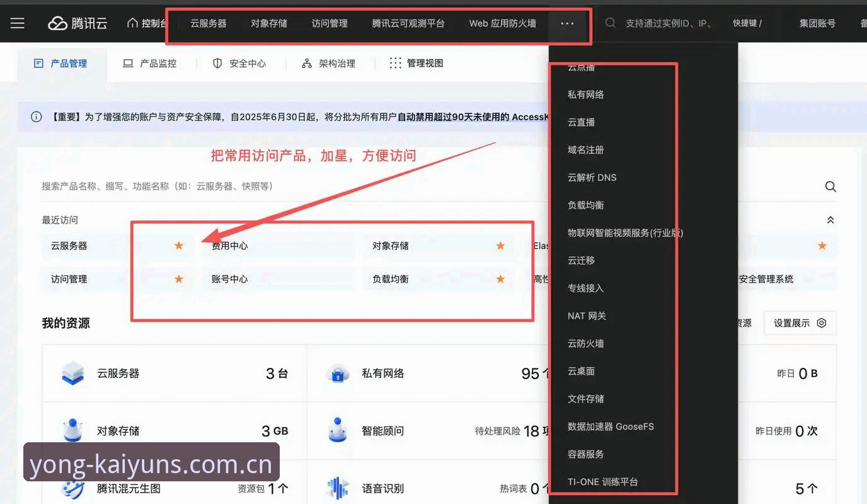Open 费用中心 from recent visits
Image resolution: width=867 pixels, height=504 pixels.
point(230,246)
